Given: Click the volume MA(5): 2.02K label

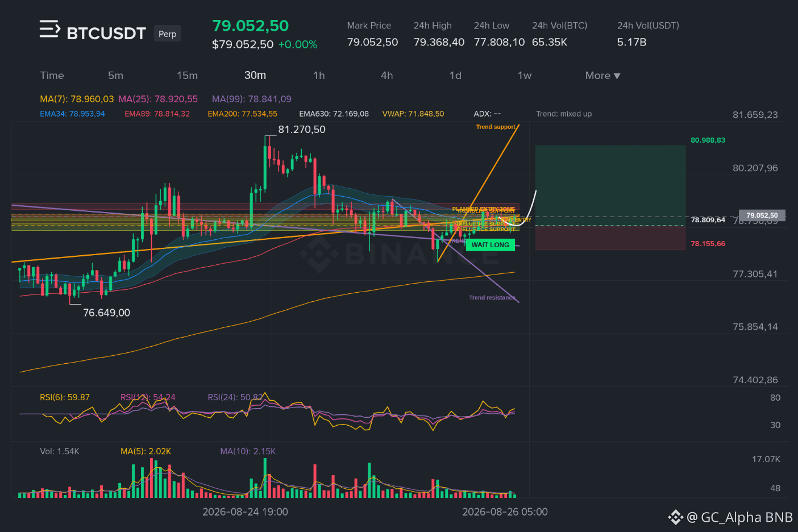Looking at the screenshot, I should pos(146,451).
